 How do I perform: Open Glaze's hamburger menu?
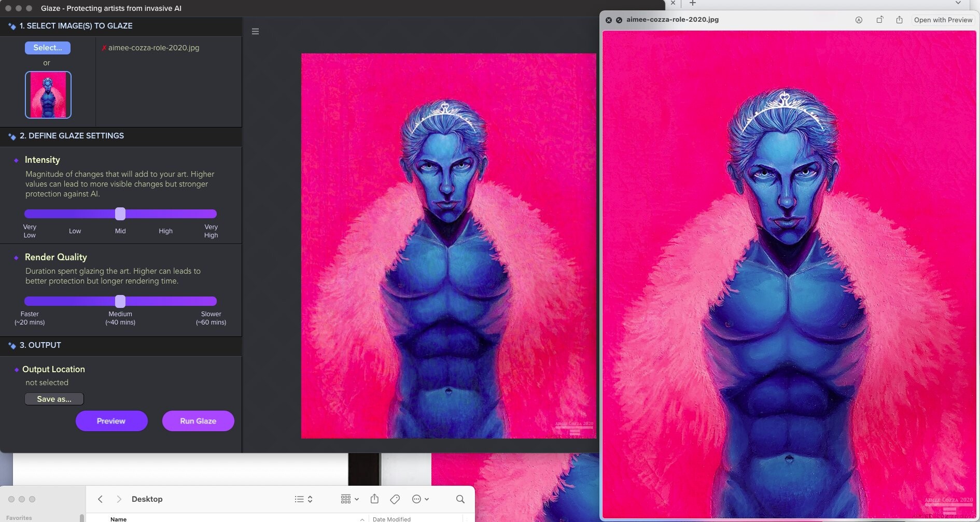tap(255, 31)
